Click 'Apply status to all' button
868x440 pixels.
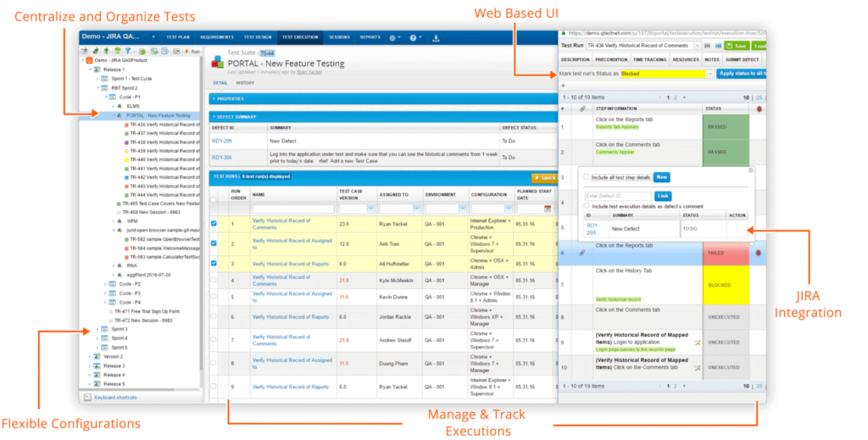click(741, 74)
